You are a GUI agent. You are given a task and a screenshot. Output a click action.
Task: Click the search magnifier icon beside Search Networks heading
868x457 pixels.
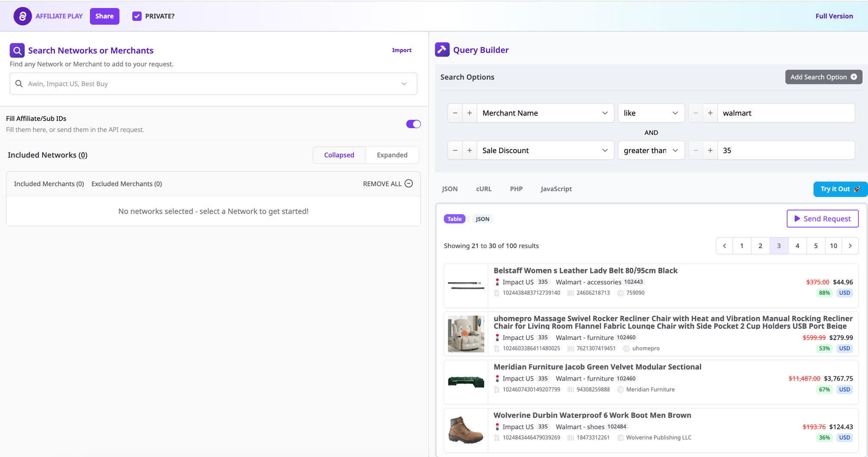(17, 50)
